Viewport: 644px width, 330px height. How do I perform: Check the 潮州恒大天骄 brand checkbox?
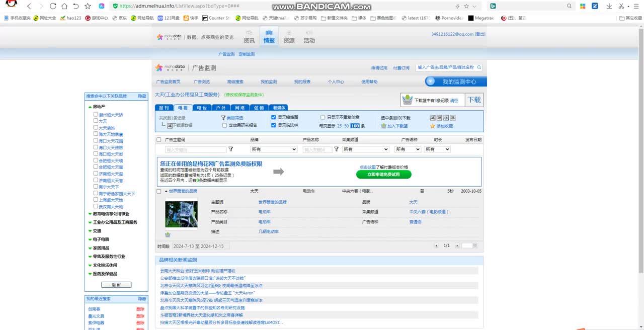tap(96, 114)
